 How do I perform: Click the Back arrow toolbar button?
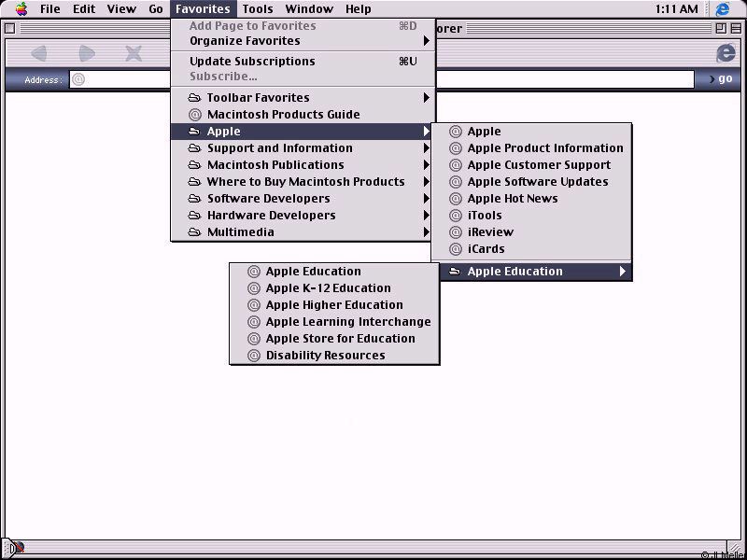39,53
